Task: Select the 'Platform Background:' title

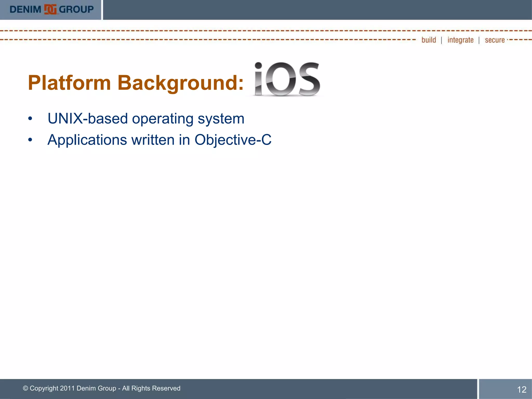Action: 136,83
